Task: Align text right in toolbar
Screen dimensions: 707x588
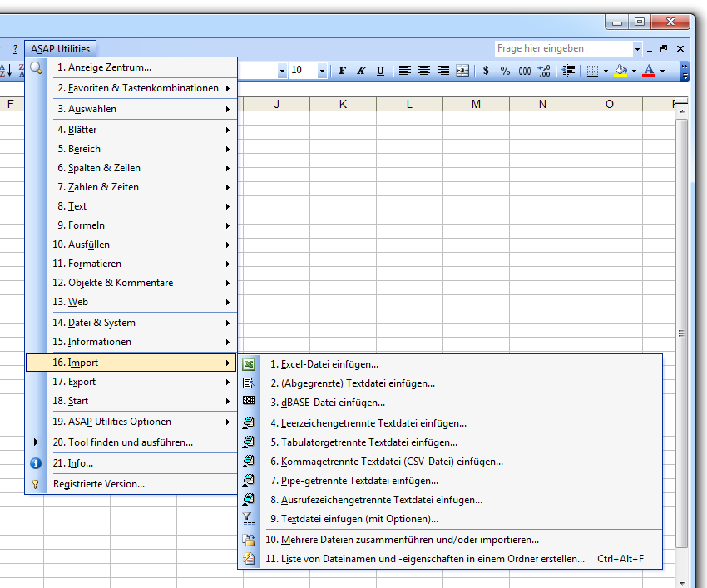Action: click(x=443, y=71)
